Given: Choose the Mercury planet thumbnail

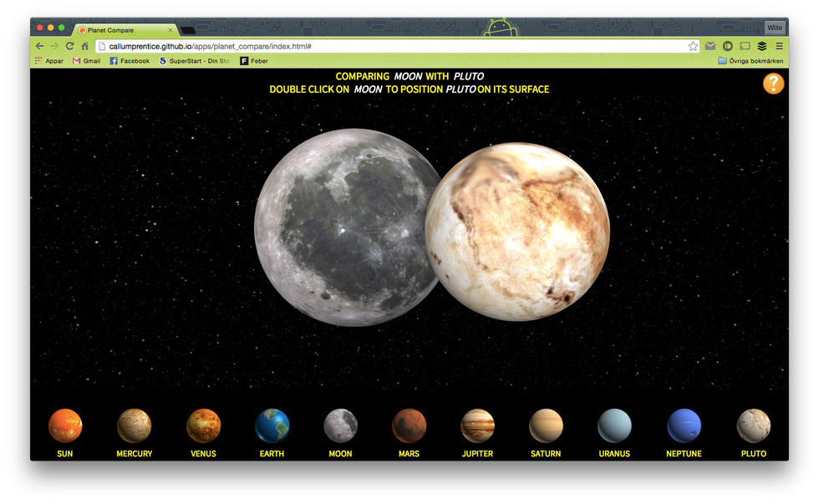Looking at the screenshot, I should [x=134, y=425].
